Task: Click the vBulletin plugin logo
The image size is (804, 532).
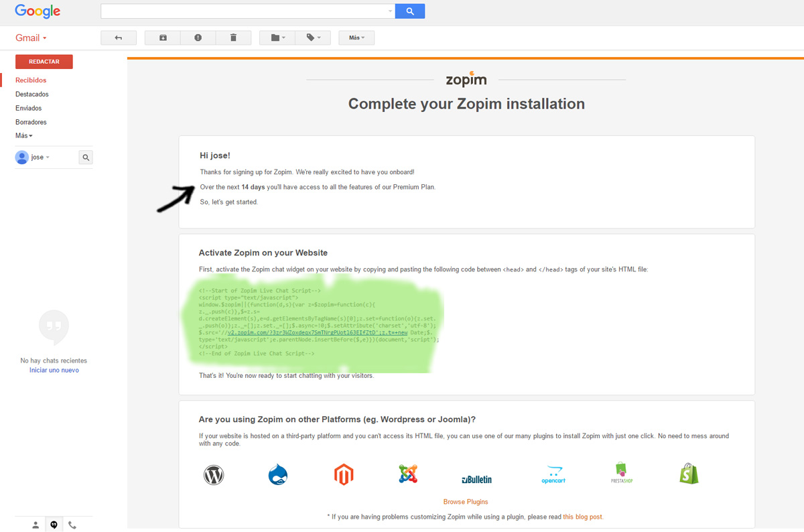Action: point(477,479)
